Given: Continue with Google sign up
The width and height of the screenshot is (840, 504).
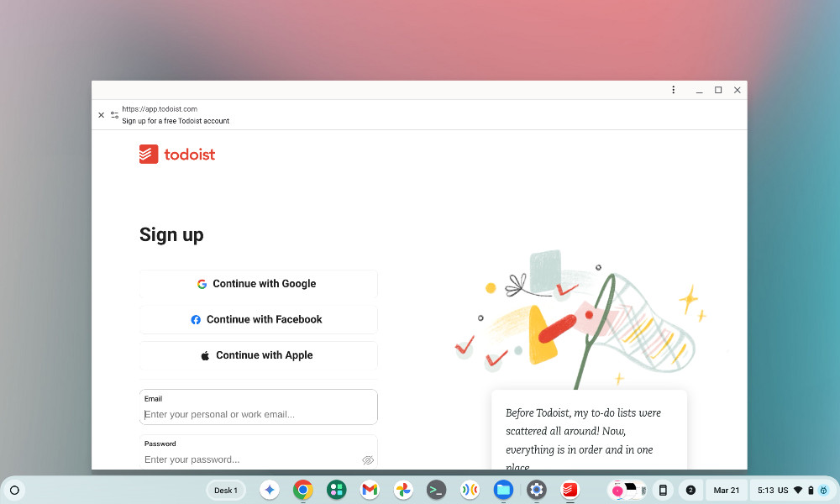Looking at the screenshot, I should 258,284.
